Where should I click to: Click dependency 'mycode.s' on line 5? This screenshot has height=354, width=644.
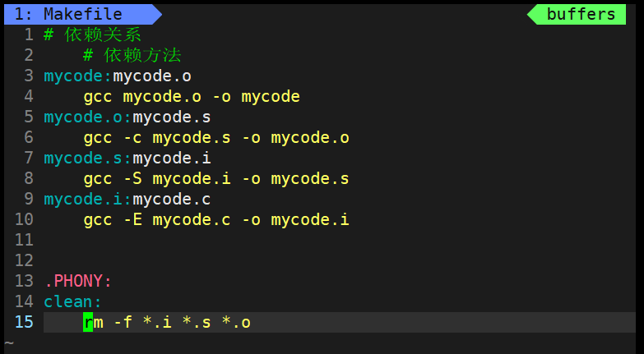[x=172, y=117]
